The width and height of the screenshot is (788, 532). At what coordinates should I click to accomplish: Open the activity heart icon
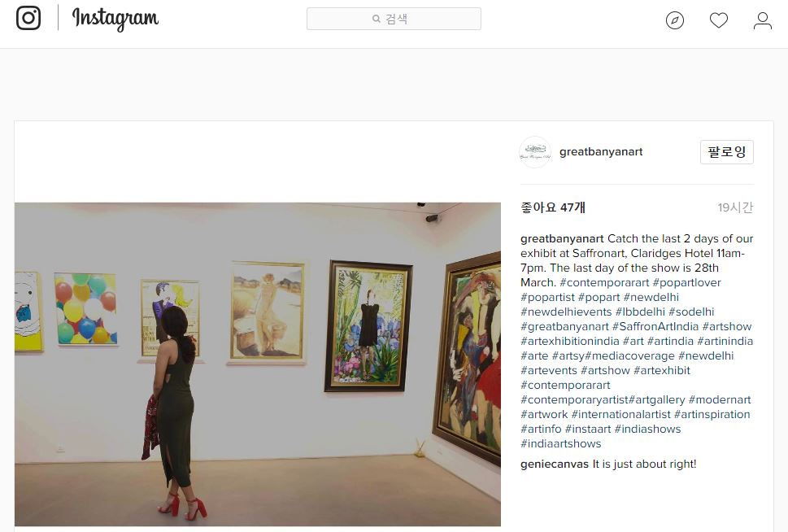(719, 20)
